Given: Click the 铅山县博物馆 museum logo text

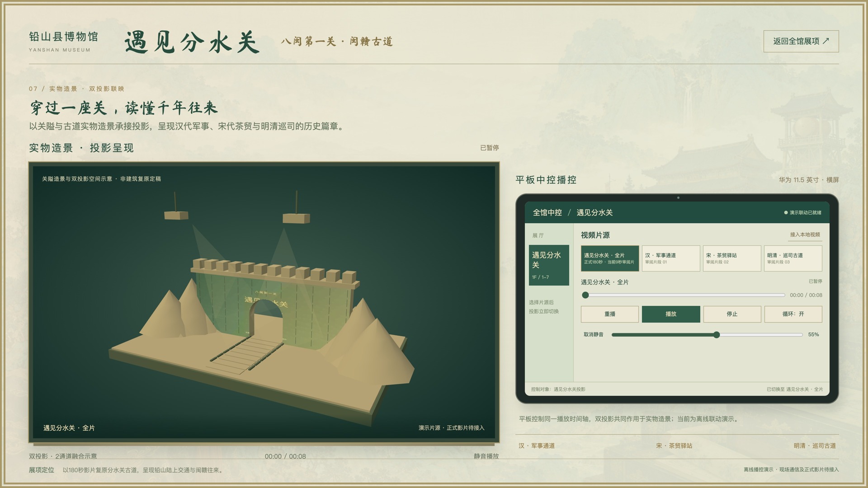Looking at the screenshot, I should coord(63,37).
